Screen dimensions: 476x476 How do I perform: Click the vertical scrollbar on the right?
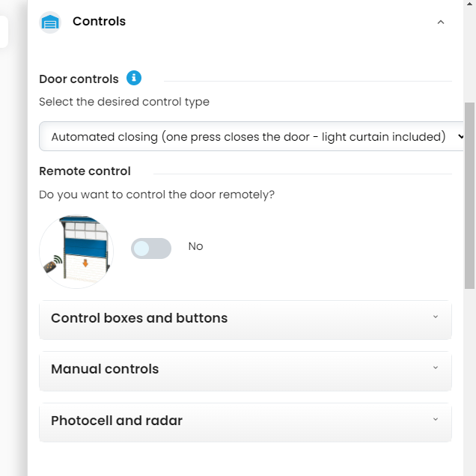pos(469,195)
